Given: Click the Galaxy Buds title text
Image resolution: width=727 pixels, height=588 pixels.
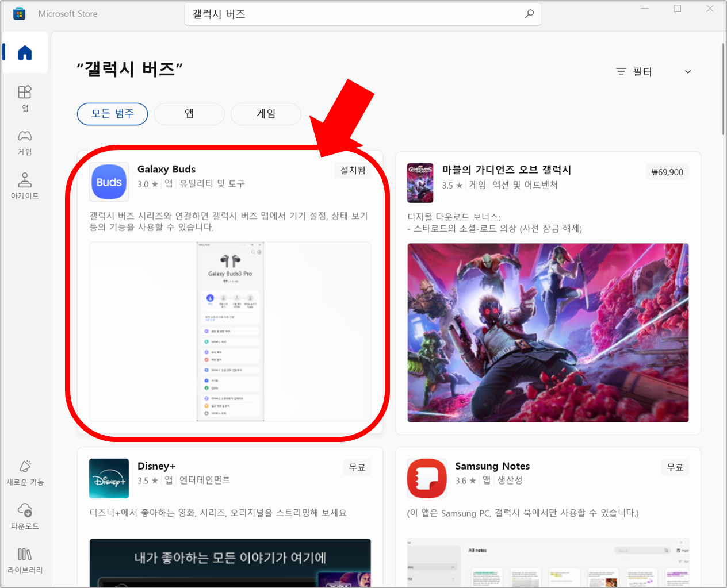Looking at the screenshot, I should (167, 169).
